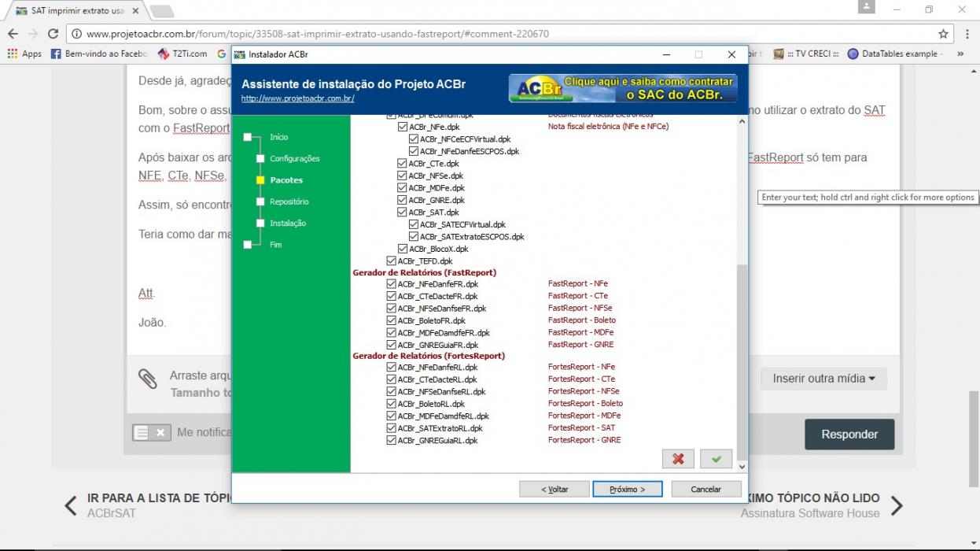Open a new browser tab
Image resolution: width=980 pixels, height=551 pixels.
pos(161,11)
